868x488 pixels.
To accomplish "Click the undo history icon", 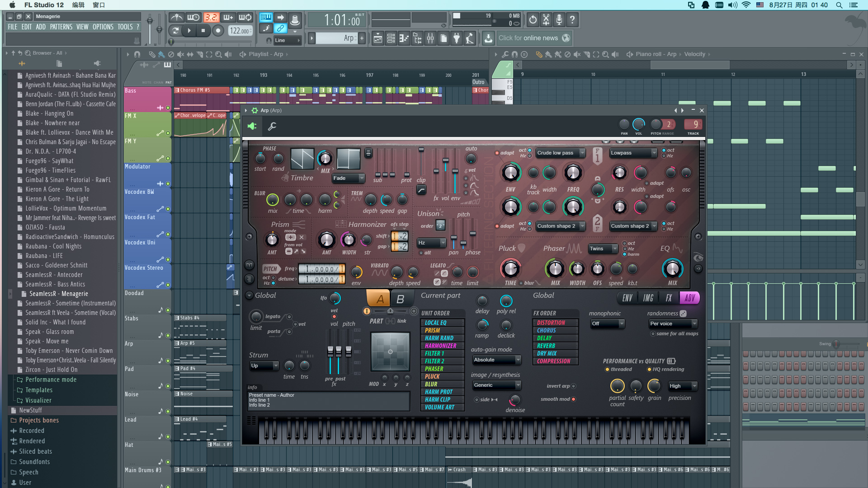I will coord(533,19).
